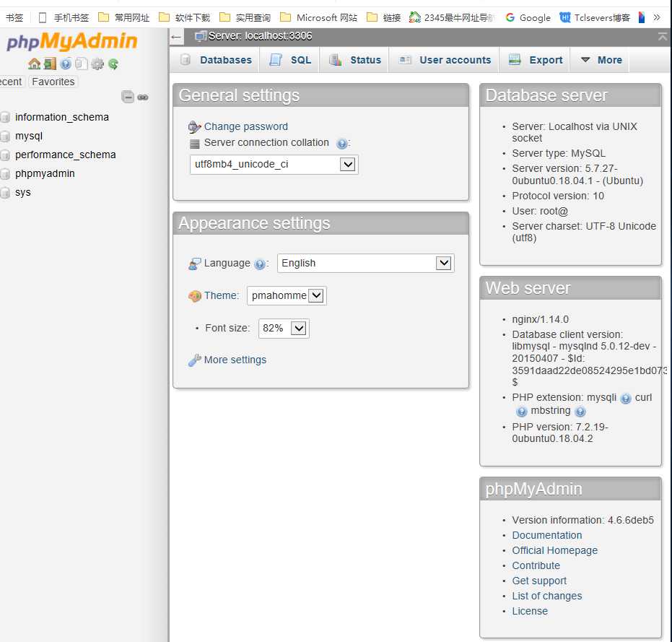Open the Status tab

click(x=354, y=60)
